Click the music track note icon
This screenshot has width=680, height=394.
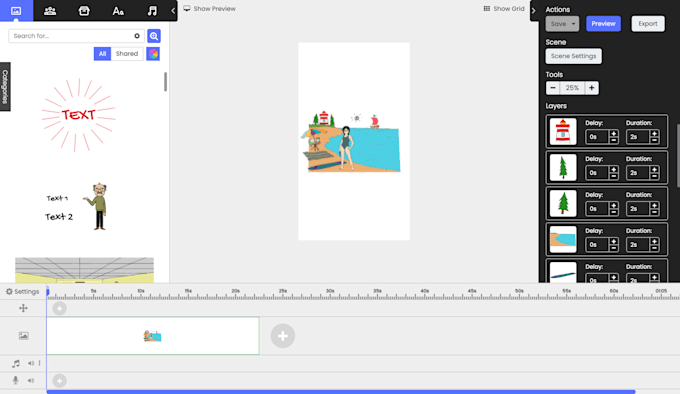tap(16, 363)
